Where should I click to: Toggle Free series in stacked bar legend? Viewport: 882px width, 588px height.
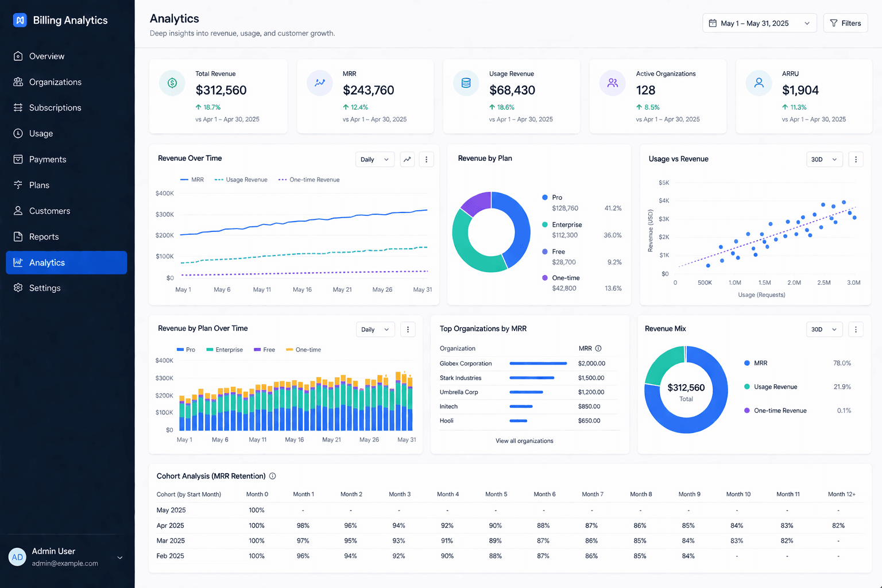(264, 350)
